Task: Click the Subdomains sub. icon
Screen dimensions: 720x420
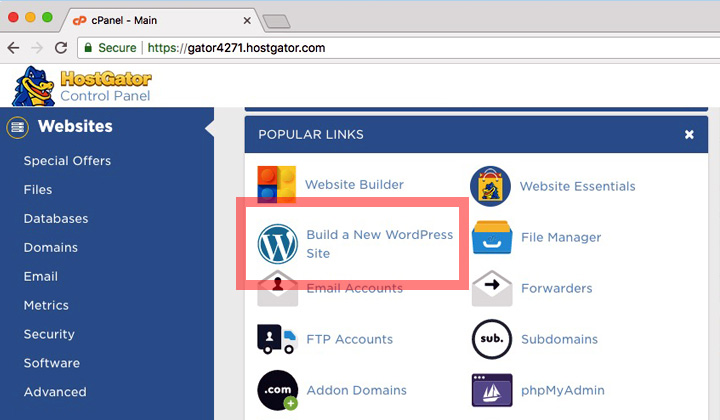Action: pos(492,339)
